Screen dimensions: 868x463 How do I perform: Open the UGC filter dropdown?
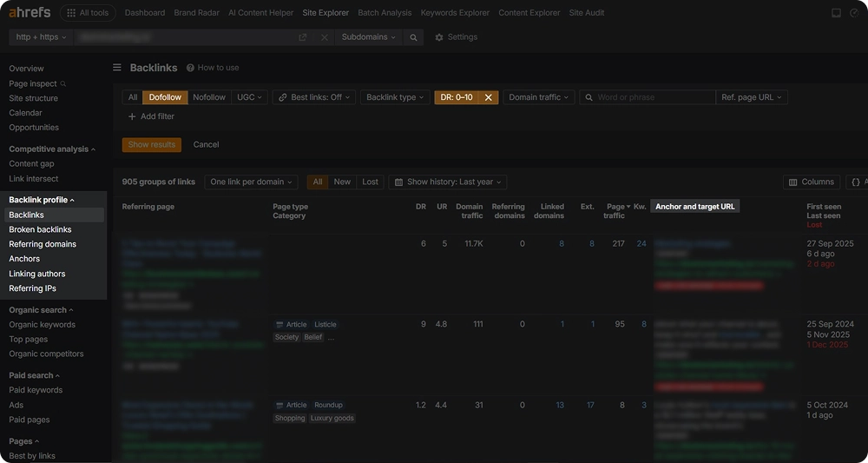point(250,97)
